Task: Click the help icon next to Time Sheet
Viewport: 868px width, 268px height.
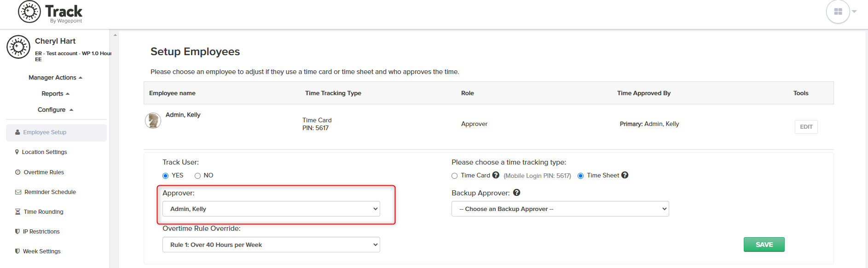Action: tap(625, 175)
